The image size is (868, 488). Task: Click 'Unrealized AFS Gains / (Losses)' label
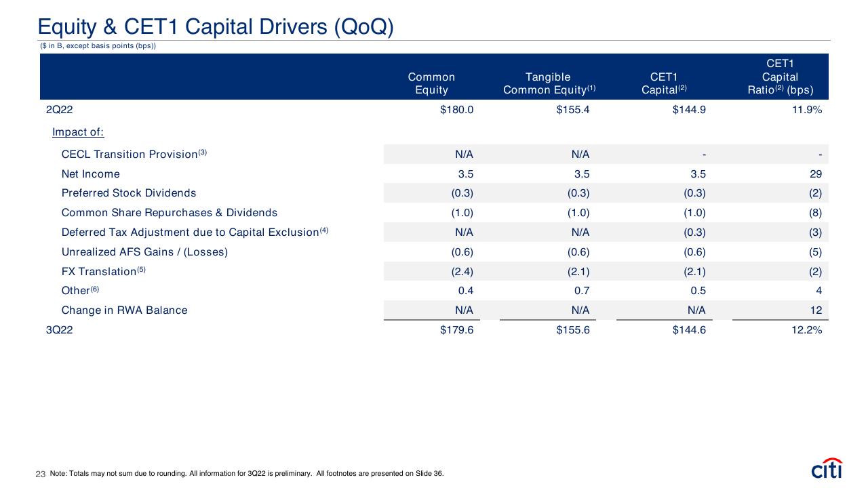[x=144, y=252]
